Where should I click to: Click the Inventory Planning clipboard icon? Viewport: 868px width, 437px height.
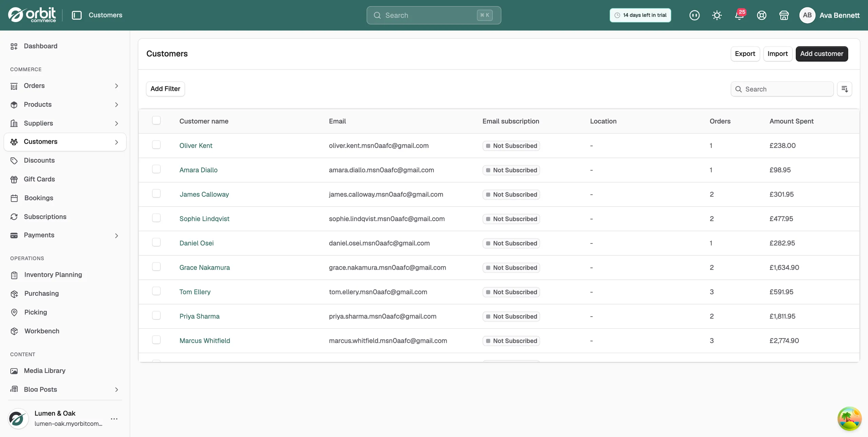coord(14,275)
